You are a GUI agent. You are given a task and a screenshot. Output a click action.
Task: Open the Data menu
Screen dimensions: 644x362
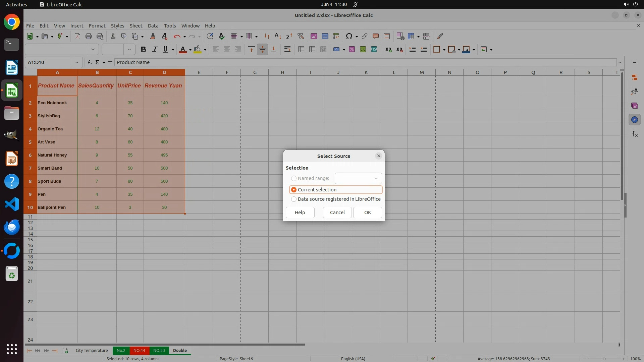point(153,26)
